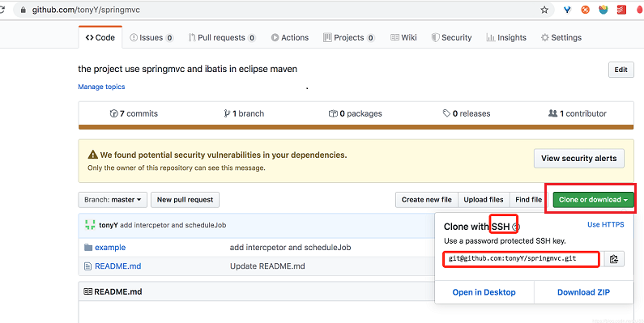Click the Upload files button
Screen dimensions: 644x323
(x=484, y=200)
